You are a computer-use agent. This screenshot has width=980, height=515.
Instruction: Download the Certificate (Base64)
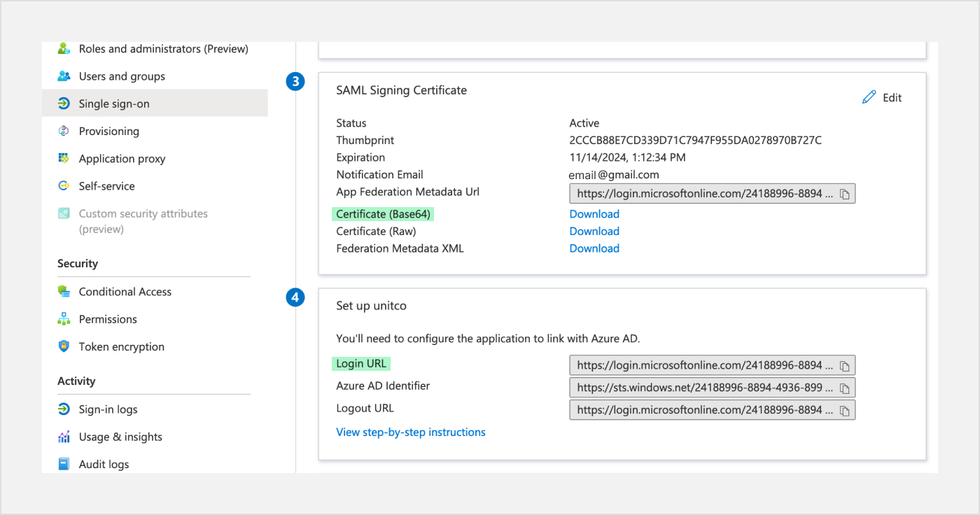click(x=594, y=214)
